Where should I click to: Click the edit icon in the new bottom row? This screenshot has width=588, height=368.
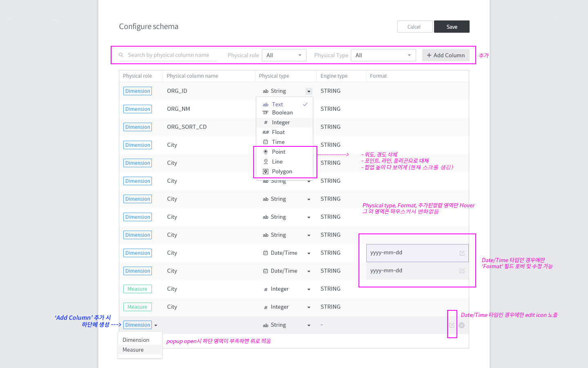[452, 325]
